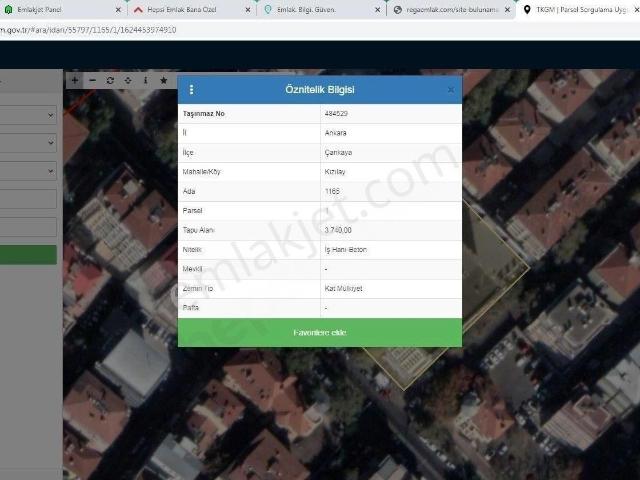The width and height of the screenshot is (640, 480).
Task: Click the Favorilere ekle button
Action: pyautogui.click(x=320, y=333)
